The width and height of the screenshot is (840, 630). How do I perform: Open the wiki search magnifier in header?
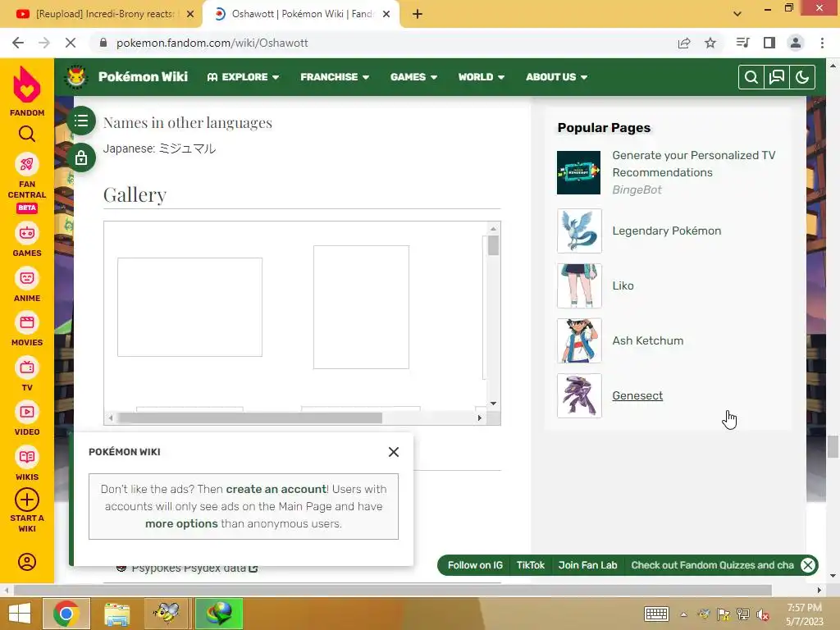coord(751,77)
